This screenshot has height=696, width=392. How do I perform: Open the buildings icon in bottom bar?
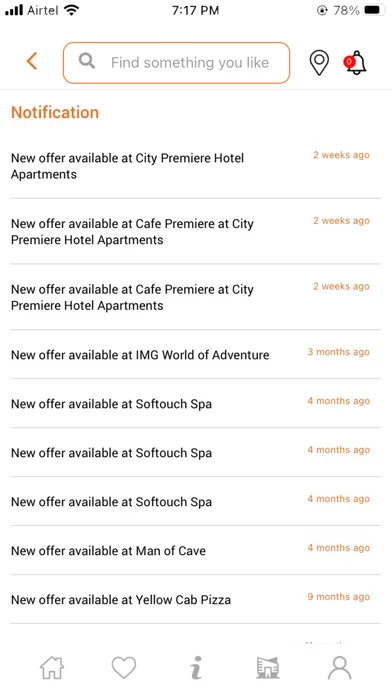coord(268,668)
